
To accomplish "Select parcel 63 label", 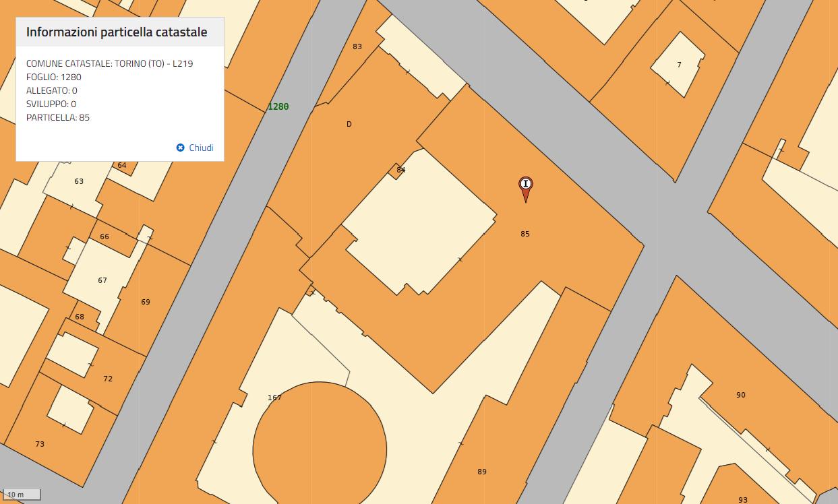I will click(x=78, y=181).
